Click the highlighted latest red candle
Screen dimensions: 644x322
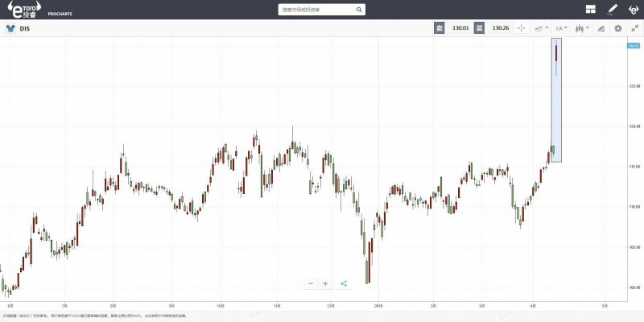point(556,53)
